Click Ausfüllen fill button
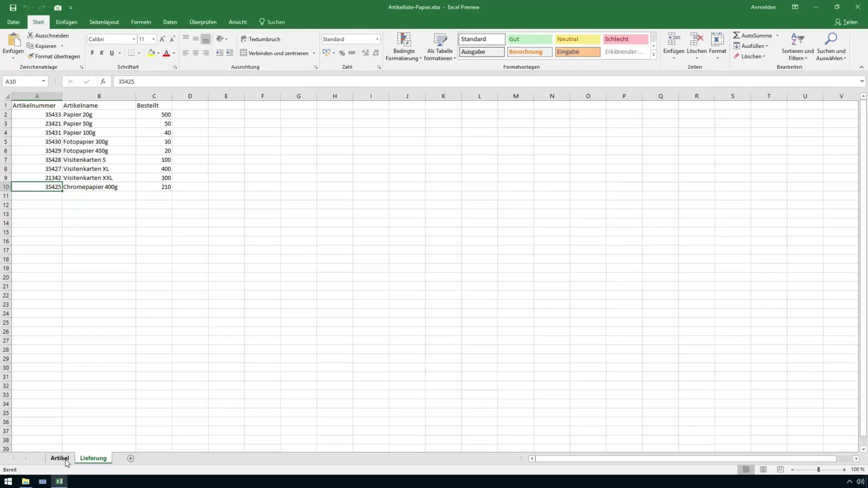Image resolution: width=868 pixels, height=488 pixels. [x=750, y=46]
